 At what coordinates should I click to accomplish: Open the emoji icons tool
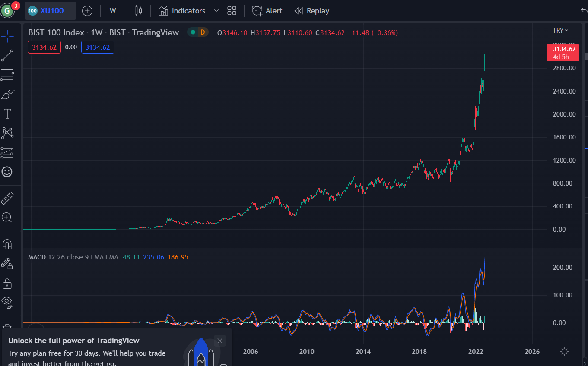(7, 172)
